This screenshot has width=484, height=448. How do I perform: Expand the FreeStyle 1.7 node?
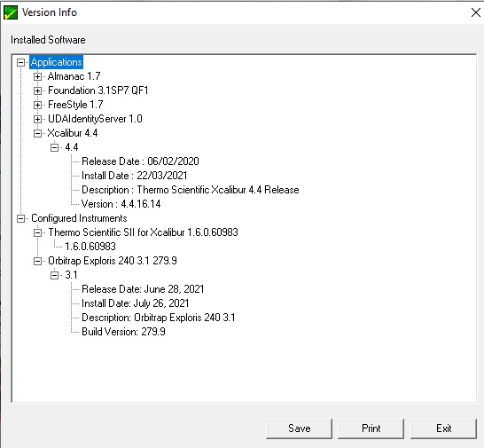[x=37, y=105]
